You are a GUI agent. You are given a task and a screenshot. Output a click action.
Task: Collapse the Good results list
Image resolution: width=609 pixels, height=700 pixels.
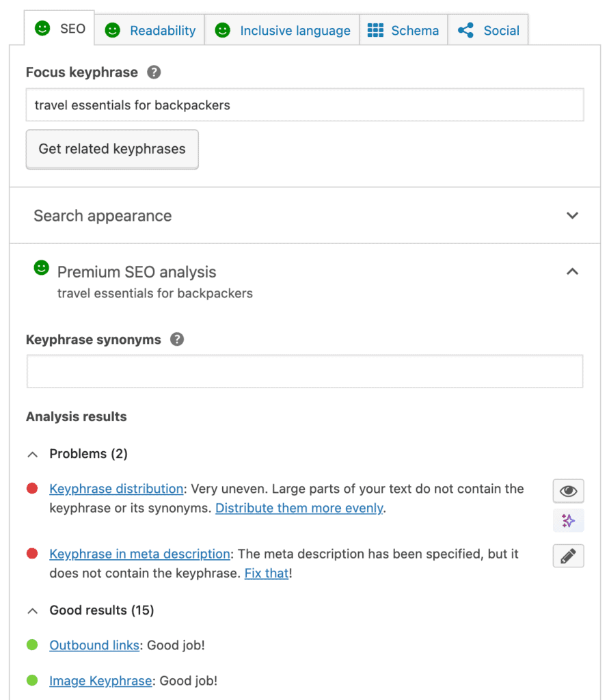[x=31, y=610]
